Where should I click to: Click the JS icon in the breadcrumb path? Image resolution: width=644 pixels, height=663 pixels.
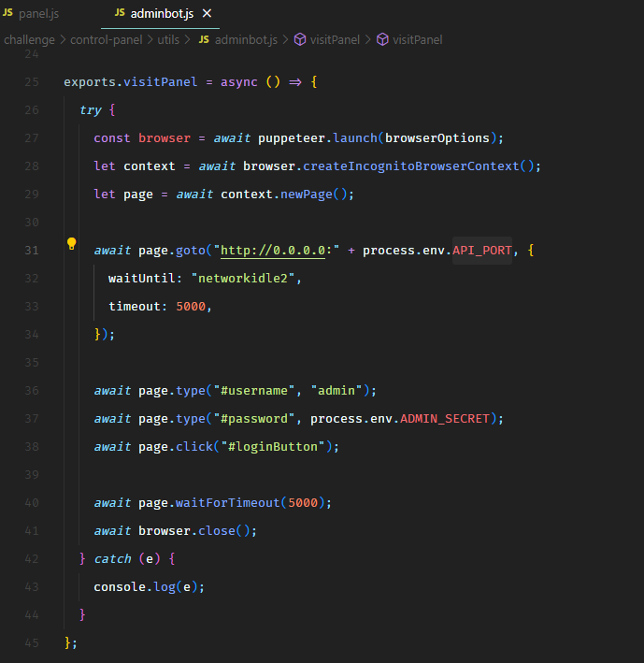click(x=203, y=39)
